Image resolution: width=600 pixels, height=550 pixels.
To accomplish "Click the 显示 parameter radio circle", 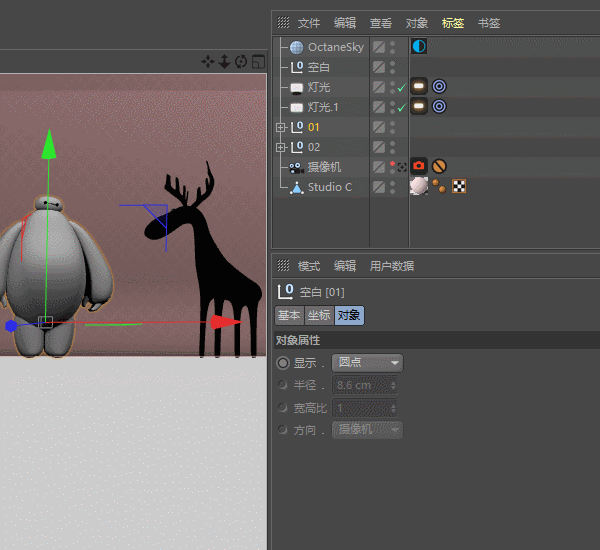I will 283,363.
